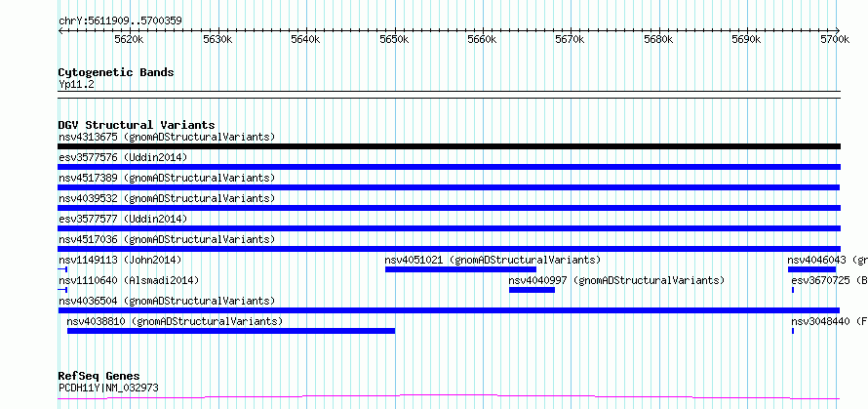Click the 5640k ruler mark
Screen dimensions: 868x409
pos(304,39)
